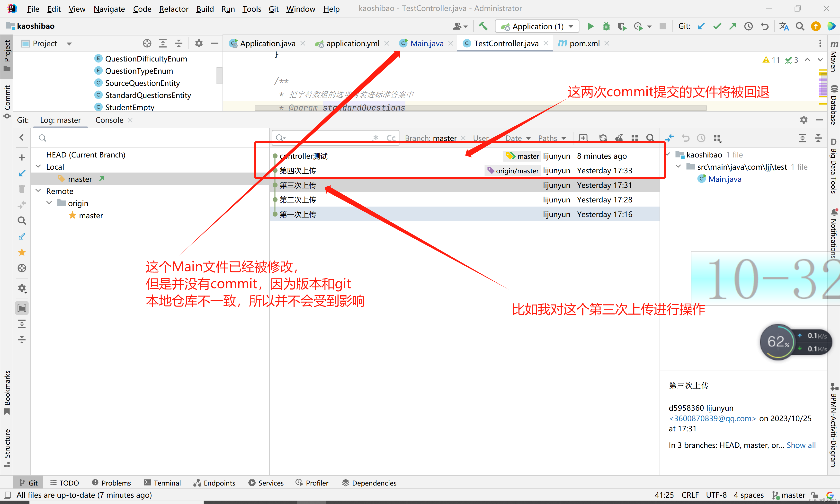Viewport: 840px width, 504px height.
Task: Open the Refactor menu
Action: tap(174, 9)
